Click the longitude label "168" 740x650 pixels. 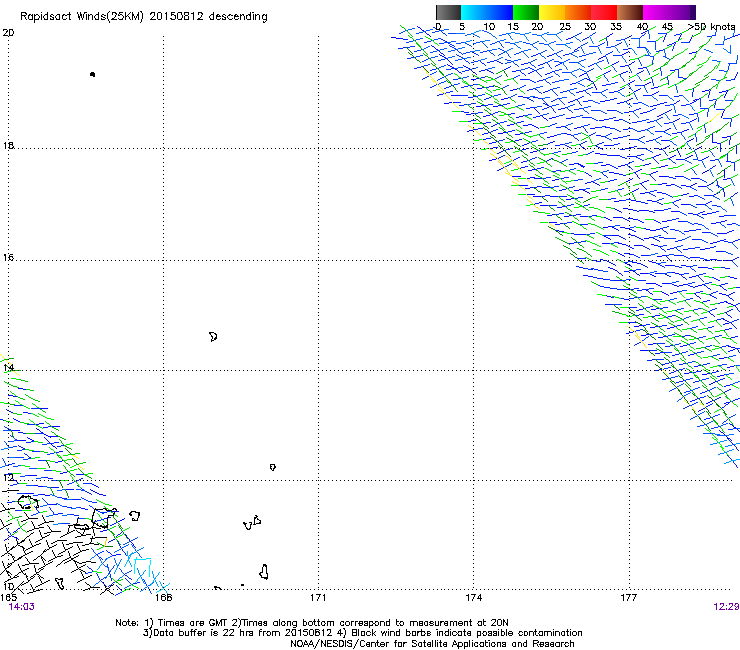[163, 598]
